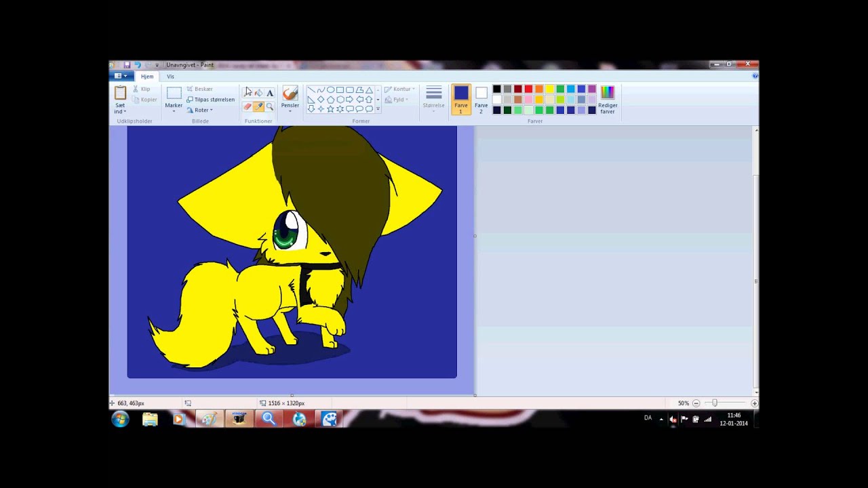
Task: Select the Right triangle shape
Action: 311,100
